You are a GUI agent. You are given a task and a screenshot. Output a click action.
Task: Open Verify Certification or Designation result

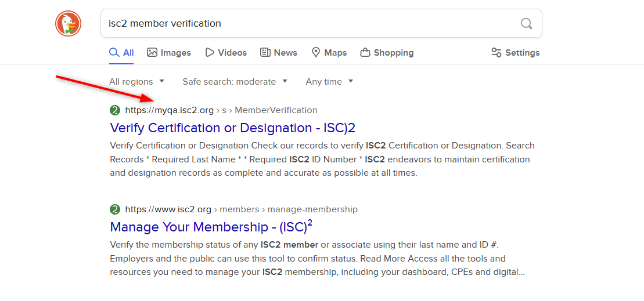(x=232, y=128)
